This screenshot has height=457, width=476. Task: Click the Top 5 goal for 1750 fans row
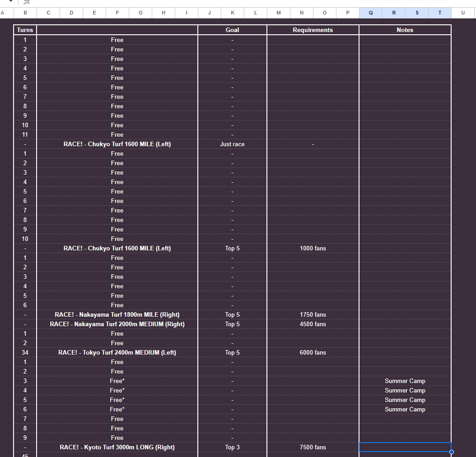coord(232,315)
